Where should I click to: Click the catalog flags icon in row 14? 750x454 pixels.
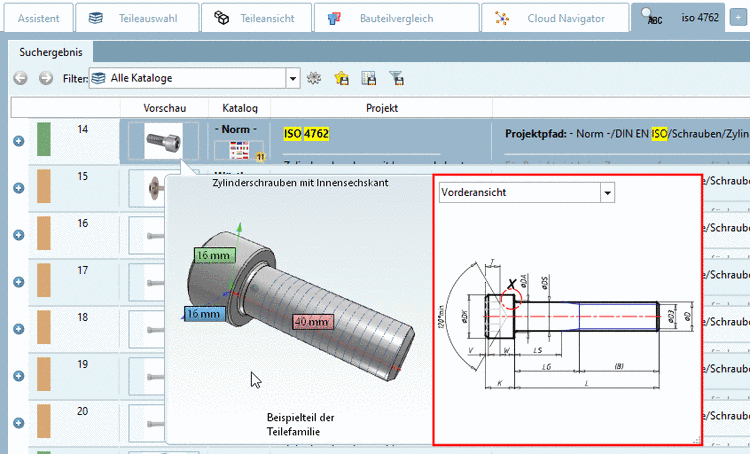pyautogui.click(x=239, y=150)
